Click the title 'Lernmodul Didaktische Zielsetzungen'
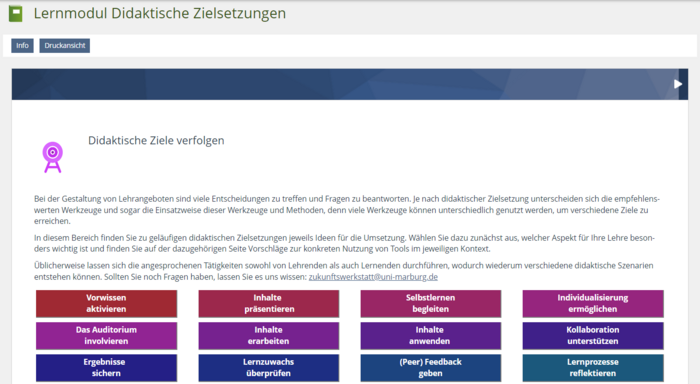Viewport: 700px width, 384px height. point(160,13)
